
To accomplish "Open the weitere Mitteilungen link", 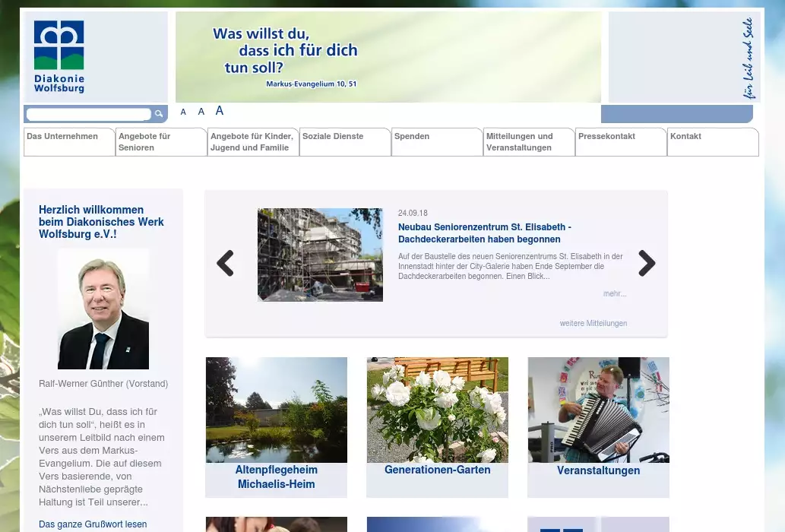I will click(x=593, y=324).
